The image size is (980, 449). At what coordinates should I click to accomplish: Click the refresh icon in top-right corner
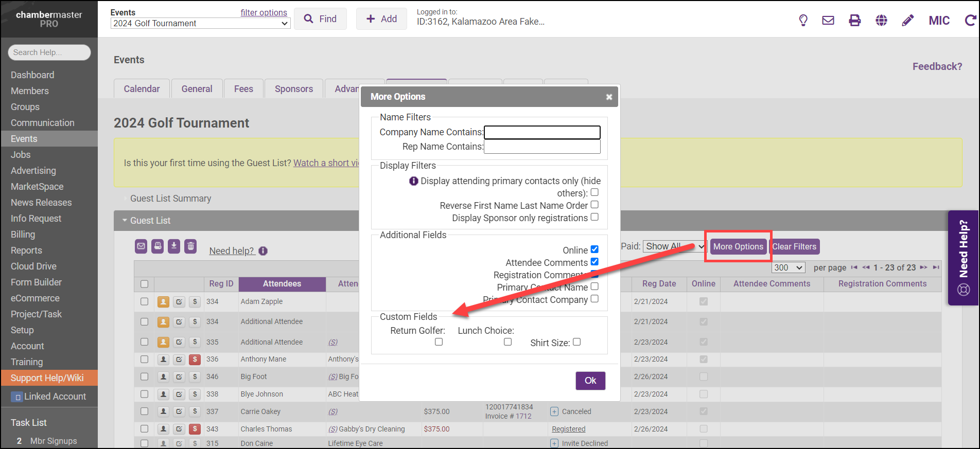pos(970,20)
